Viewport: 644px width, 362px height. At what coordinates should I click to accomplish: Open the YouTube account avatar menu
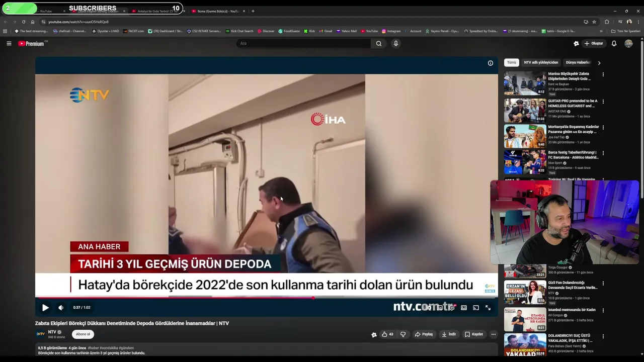[x=628, y=44]
